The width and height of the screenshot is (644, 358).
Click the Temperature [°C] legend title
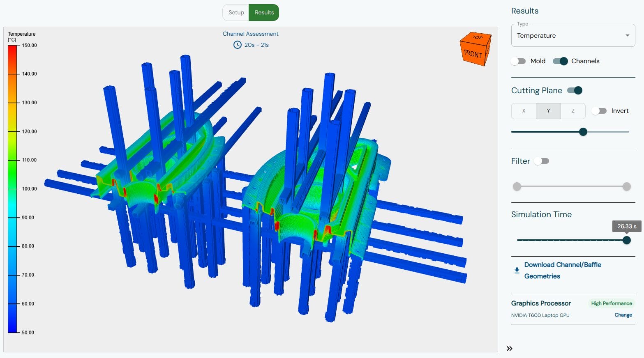pos(21,37)
